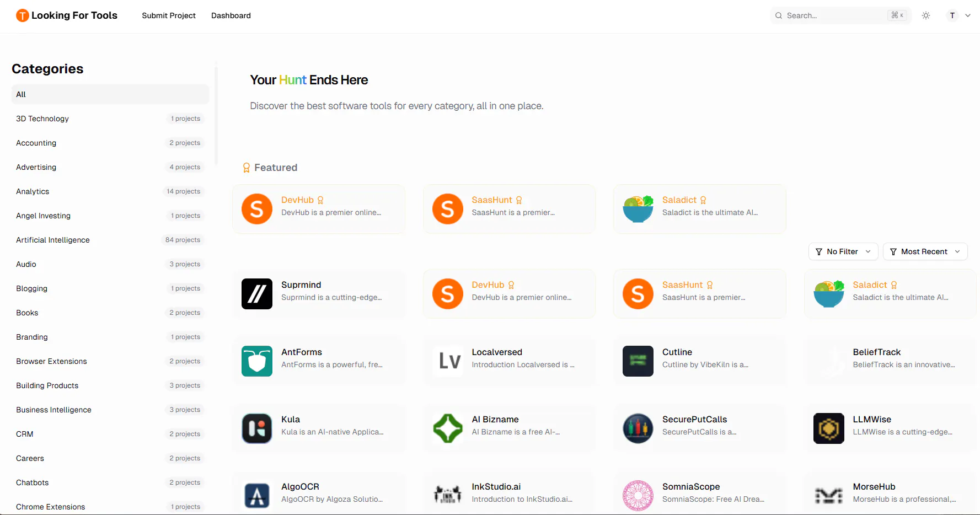This screenshot has height=515, width=980.
Task: Open the Most Recent sort dropdown
Action: [925, 251]
